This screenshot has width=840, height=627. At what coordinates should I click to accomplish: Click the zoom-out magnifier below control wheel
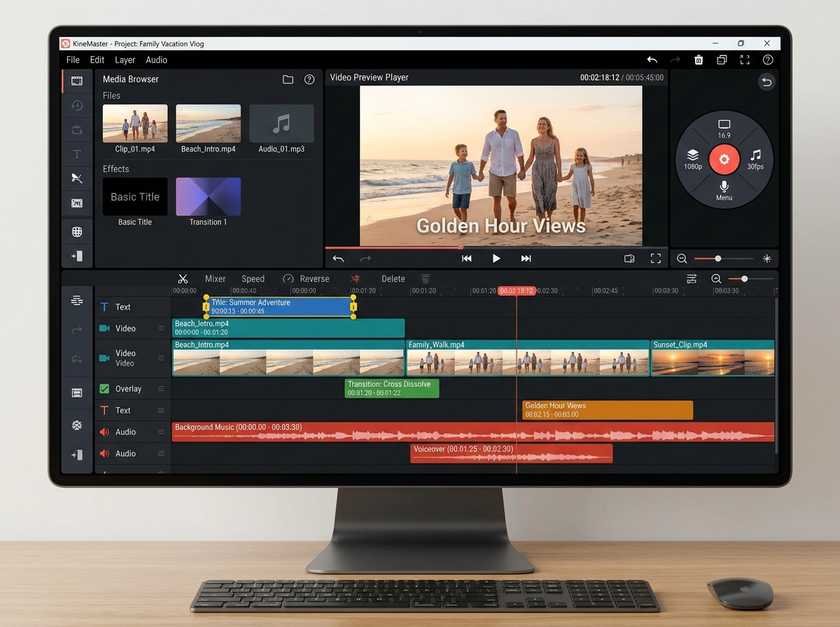(x=682, y=259)
